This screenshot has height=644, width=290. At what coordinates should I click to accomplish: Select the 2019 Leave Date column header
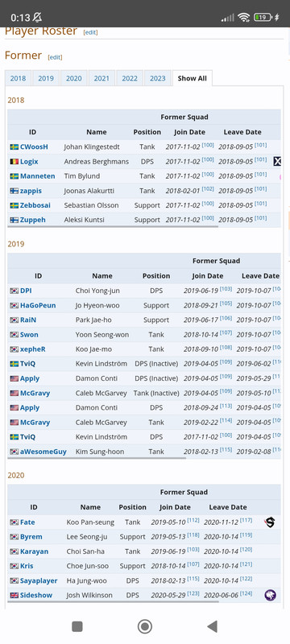(x=260, y=276)
